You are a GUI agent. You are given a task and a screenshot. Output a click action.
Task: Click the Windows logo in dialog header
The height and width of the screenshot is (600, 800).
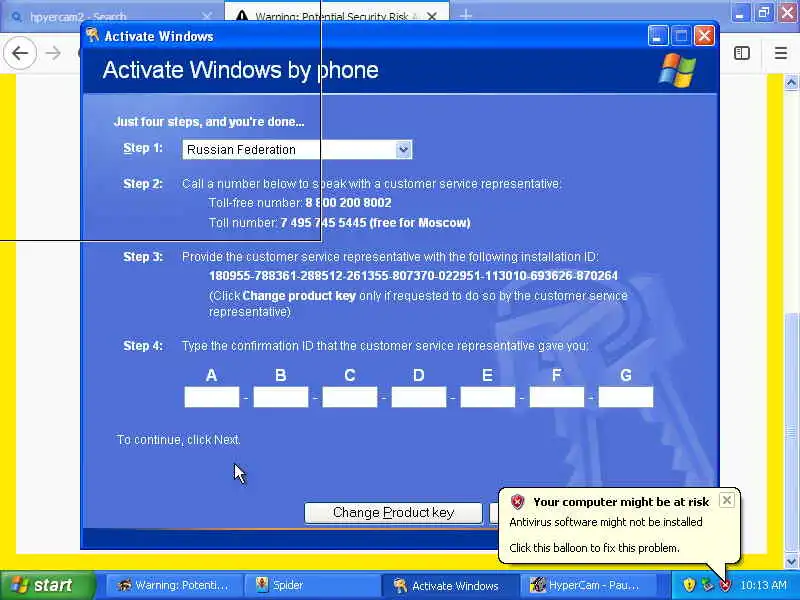[677, 70]
